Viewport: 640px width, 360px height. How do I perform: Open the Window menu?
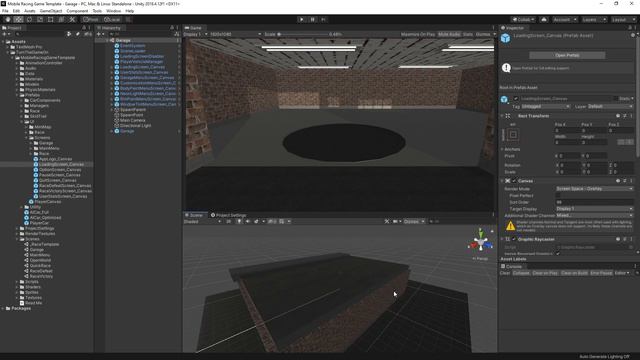(113, 11)
